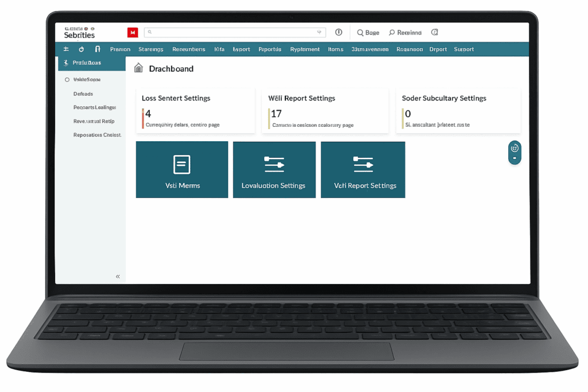The width and height of the screenshot is (588, 392).
Task: Expand the Prafuctioas sidebar section
Action: coord(87,63)
